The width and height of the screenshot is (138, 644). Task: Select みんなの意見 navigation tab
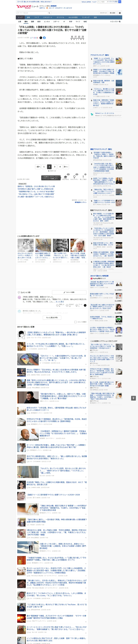(73, 17)
